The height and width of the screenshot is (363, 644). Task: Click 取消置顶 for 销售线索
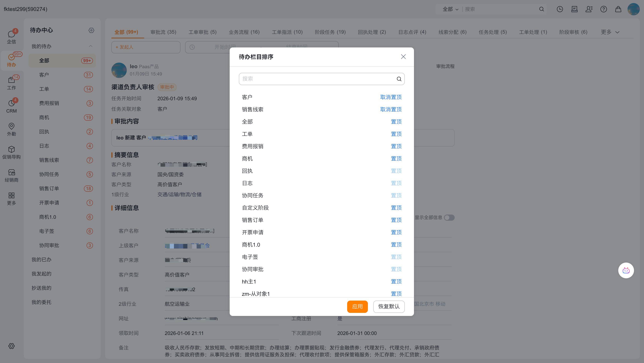click(391, 109)
